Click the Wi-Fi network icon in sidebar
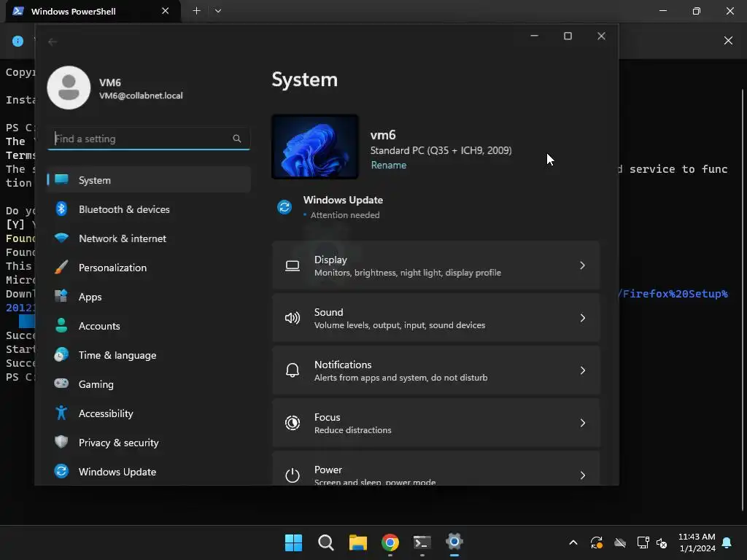Viewport: 747px width, 560px height. pos(61,238)
